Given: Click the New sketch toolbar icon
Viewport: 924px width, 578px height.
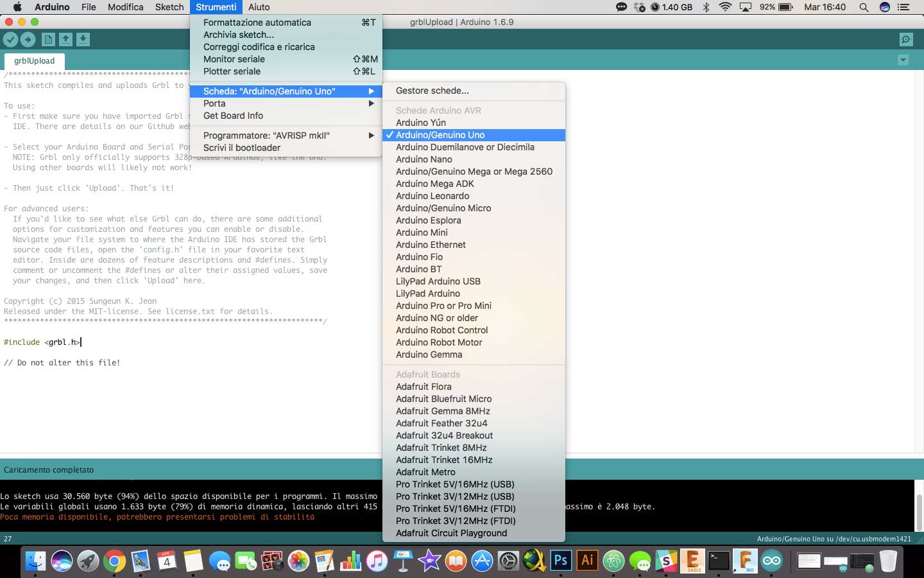Looking at the screenshot, I should [x=48, y=40].
